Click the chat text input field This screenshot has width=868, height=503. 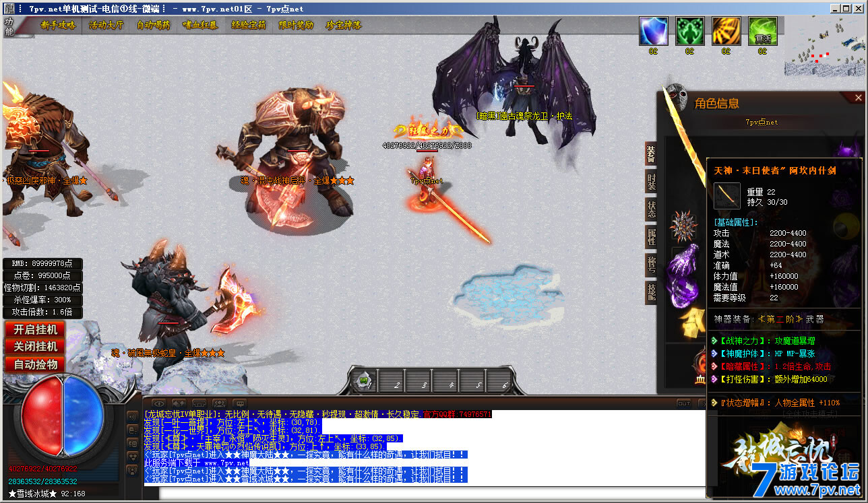click(x=431, y=493)
